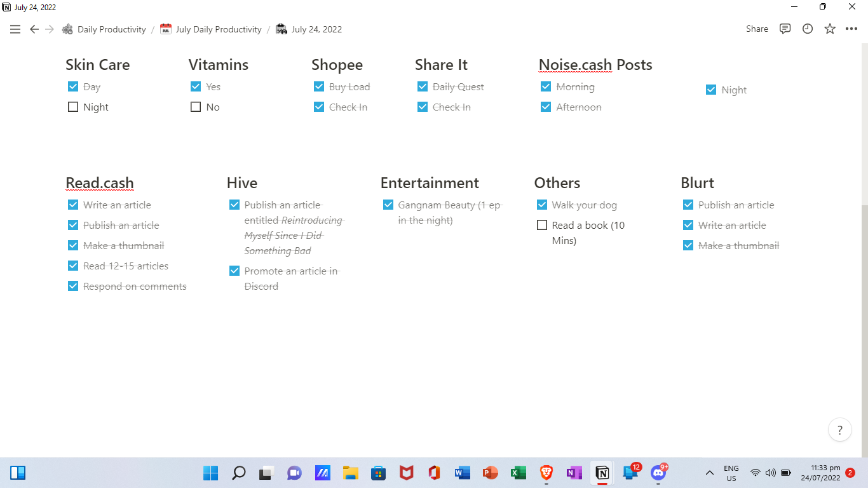Open the taskbar app with 12 badge

point(630,473)
